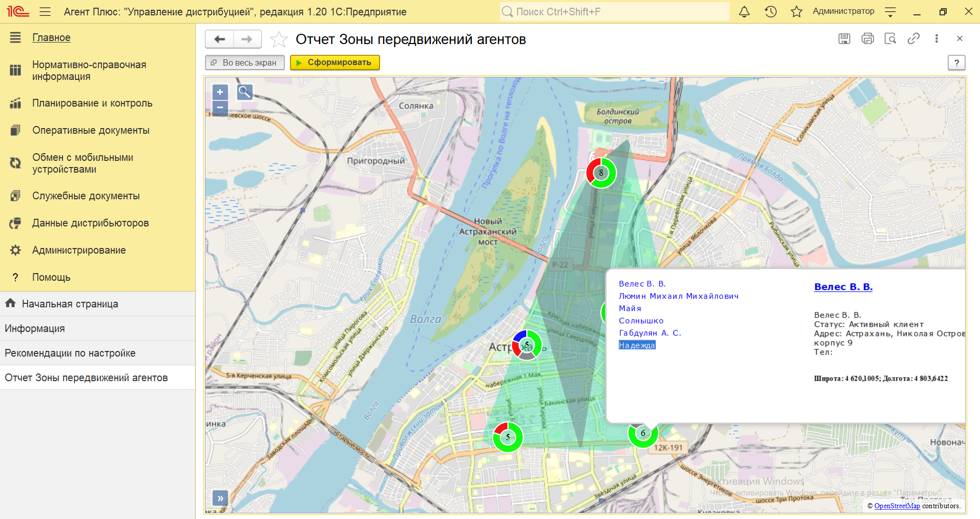Open the More options three-dots menu
Screen dimensions: 980x519
pos(936,38)
